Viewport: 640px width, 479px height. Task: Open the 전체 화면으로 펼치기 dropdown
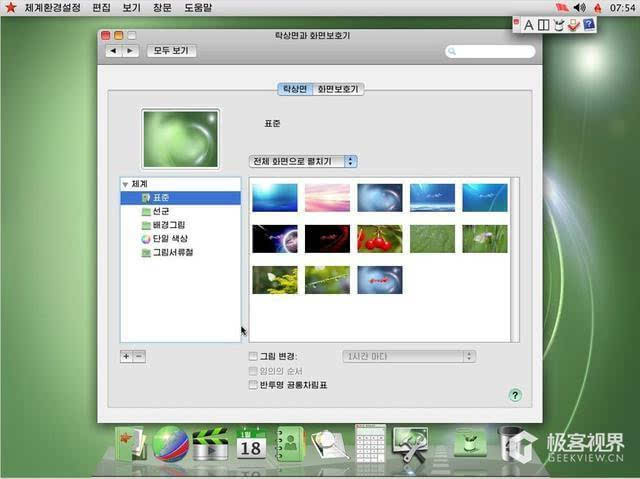tap(303, 161)
